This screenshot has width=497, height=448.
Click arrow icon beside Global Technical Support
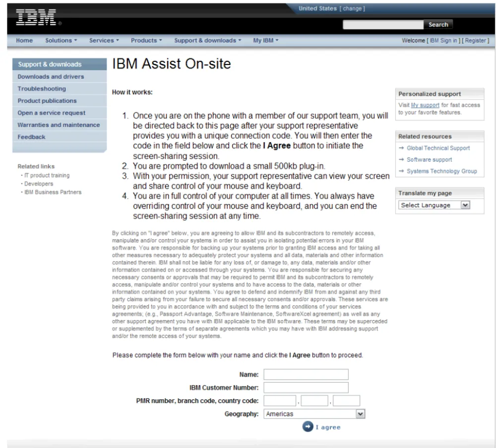pos(401,148)
